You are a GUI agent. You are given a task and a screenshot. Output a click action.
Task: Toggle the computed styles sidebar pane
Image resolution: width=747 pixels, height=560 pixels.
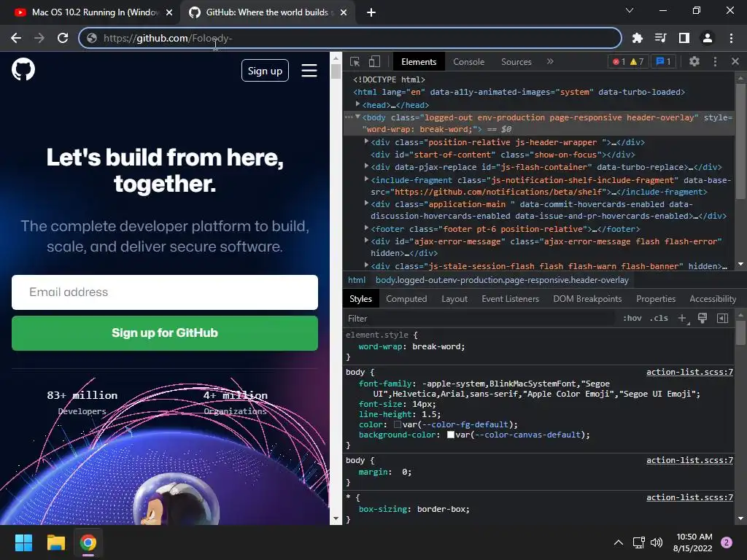(723, 318)
